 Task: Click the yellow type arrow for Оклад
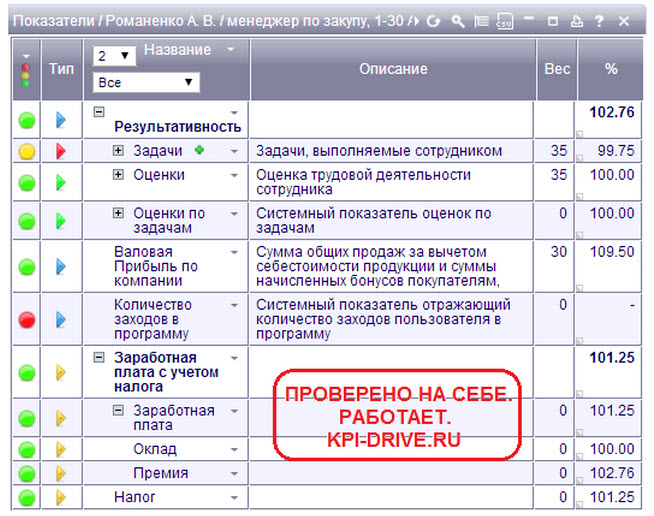(61, 449)
